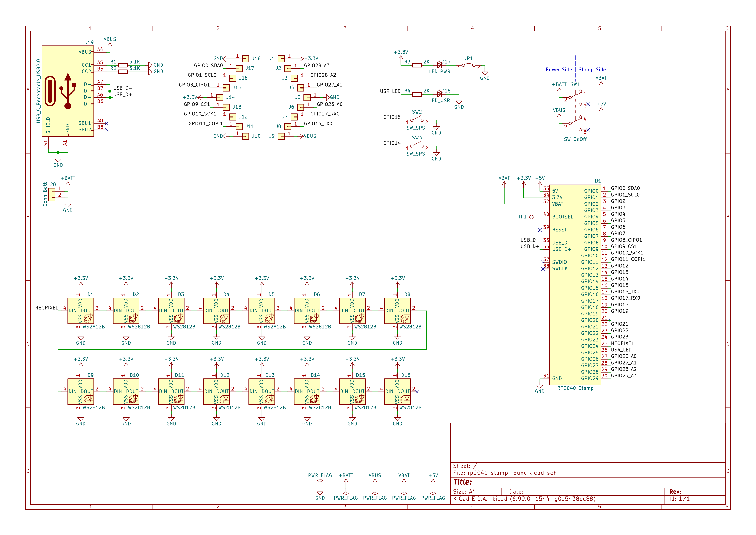Select the TP1 test point circle
Image resolution: width=756 pixels, height=535 pixels.
click(531, 217)
